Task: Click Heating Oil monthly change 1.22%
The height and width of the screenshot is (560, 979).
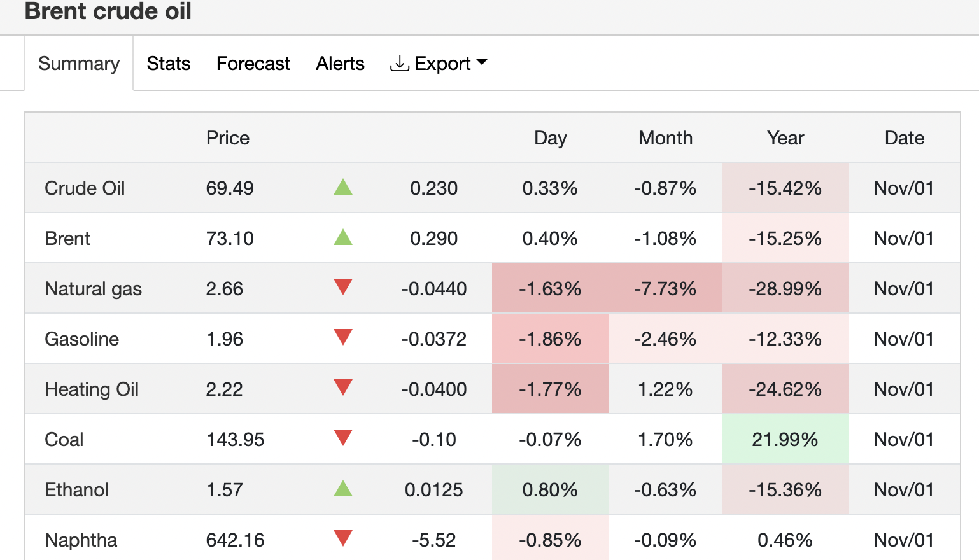Action: point(665,389)
